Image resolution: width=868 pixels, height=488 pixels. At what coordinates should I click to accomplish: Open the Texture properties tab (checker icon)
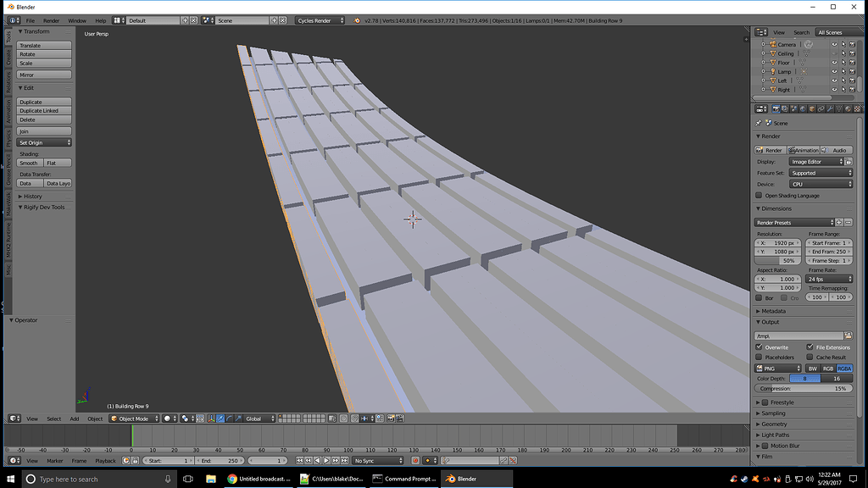(857, 109)
